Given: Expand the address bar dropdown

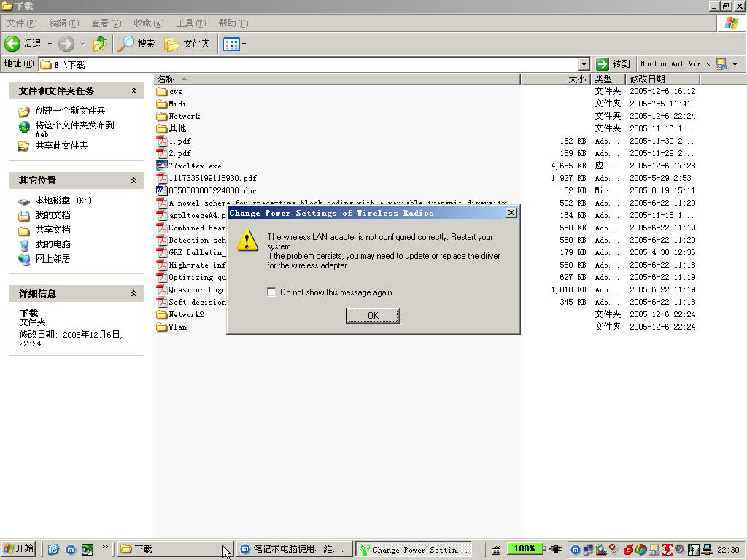Looking at the screenshot, I should pyautogui.click(x=584, y=64).
